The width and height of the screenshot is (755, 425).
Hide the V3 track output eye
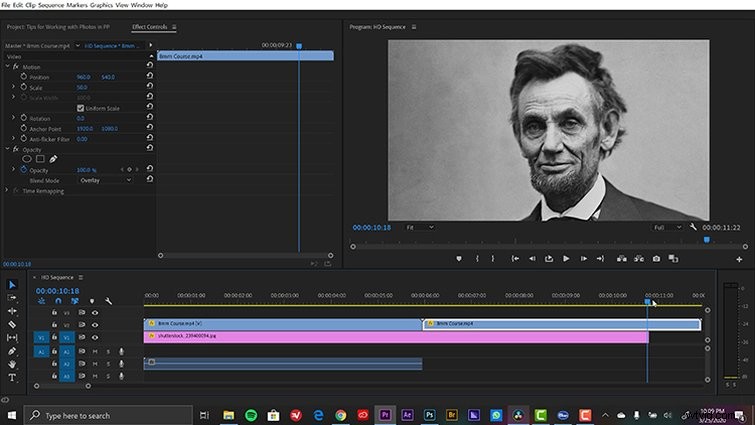click(x=95, y=312)
